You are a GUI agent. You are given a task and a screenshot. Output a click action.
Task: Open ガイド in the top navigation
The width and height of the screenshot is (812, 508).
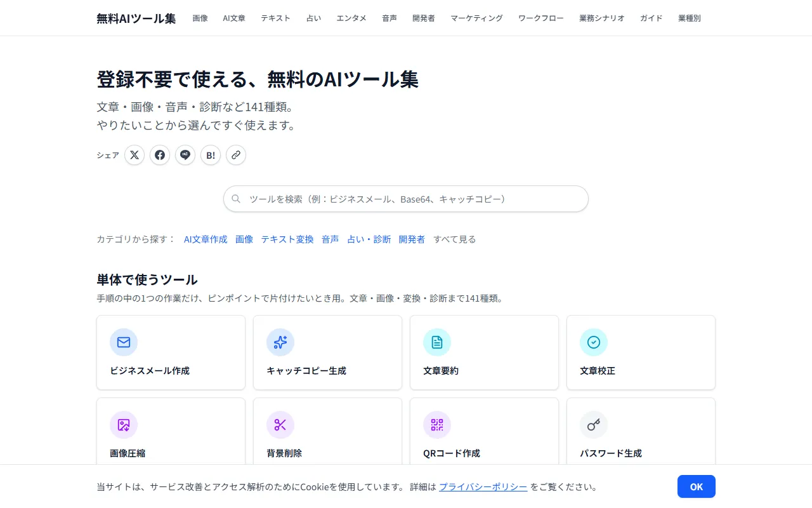tap(652, 18)
